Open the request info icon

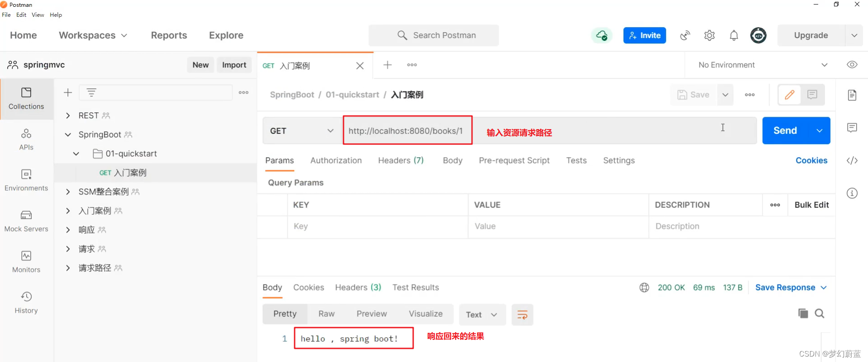[x=852, y=193]
